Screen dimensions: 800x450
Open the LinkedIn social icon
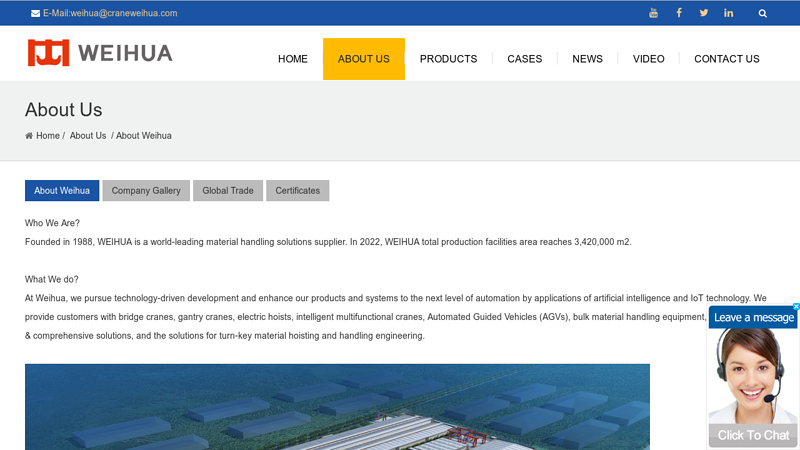(729, 13)
